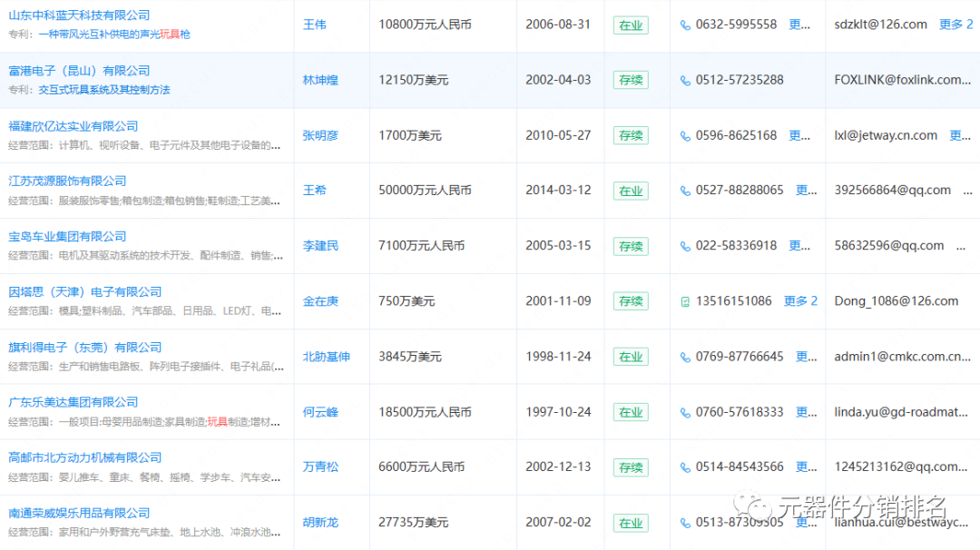Open legal representative 李建民
This screenshot has width=980, height=550.
[x=320, y=246]
